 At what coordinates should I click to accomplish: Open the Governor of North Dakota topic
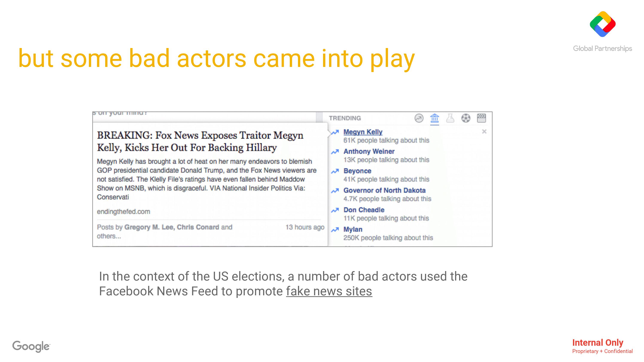[384, 190]
